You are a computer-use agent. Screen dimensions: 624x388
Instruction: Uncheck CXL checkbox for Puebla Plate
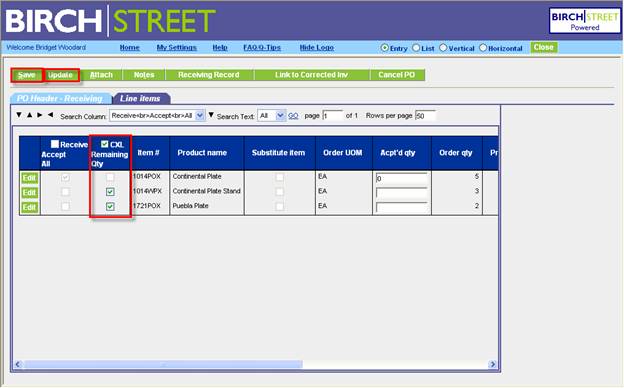click(x=110, y=207)
